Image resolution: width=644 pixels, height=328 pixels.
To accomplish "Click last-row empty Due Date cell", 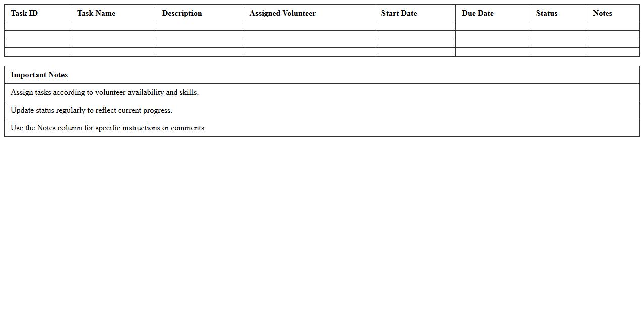I will click(492, 52).
